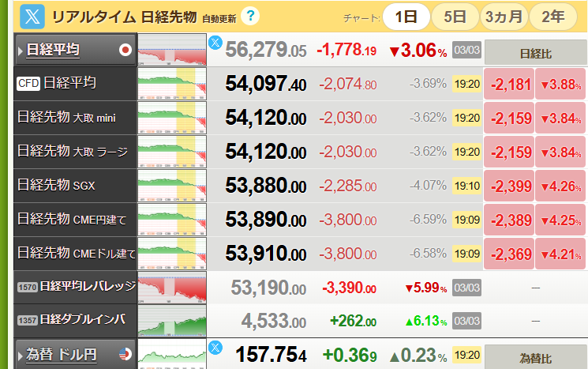Click the 1357 code badge
This screenshot has width=588, height=369.
point(28,321)
